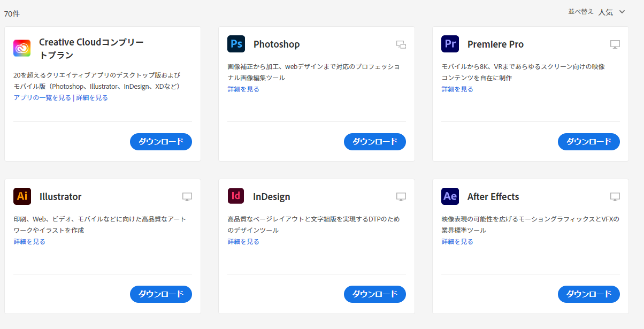Viewport: 644px width, 329px height.
Task: Click the Illustrator Ai app icon
Action: pos(22,196)
